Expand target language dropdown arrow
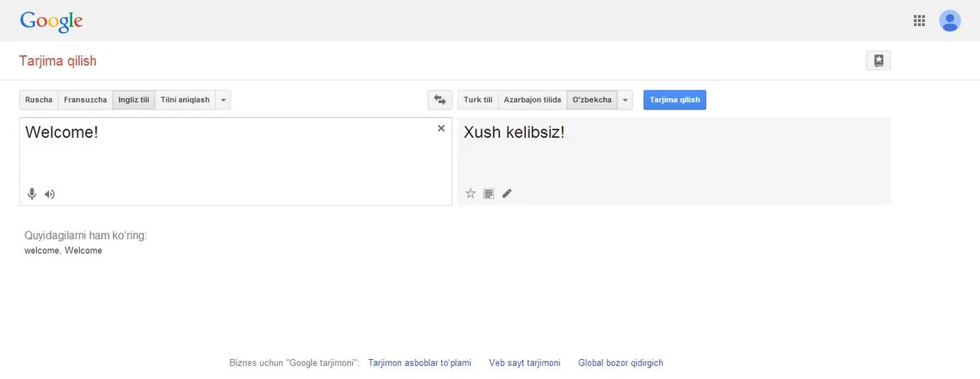The image size is (980, 379). [625, 100]
